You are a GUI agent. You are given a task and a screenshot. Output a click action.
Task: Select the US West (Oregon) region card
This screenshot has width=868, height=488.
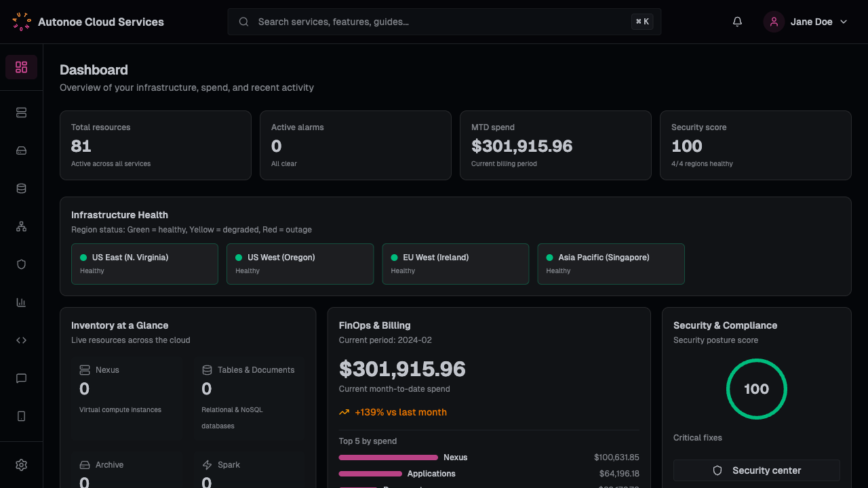point(300,264)
